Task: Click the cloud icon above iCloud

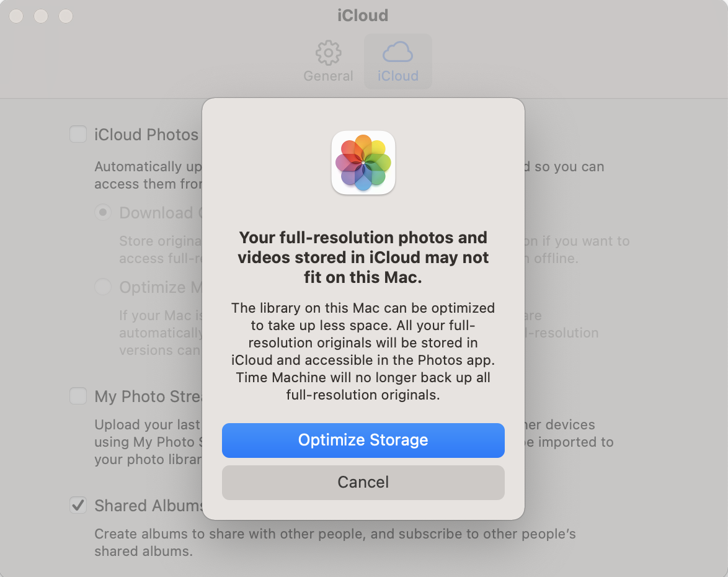Action: [397, 52]
